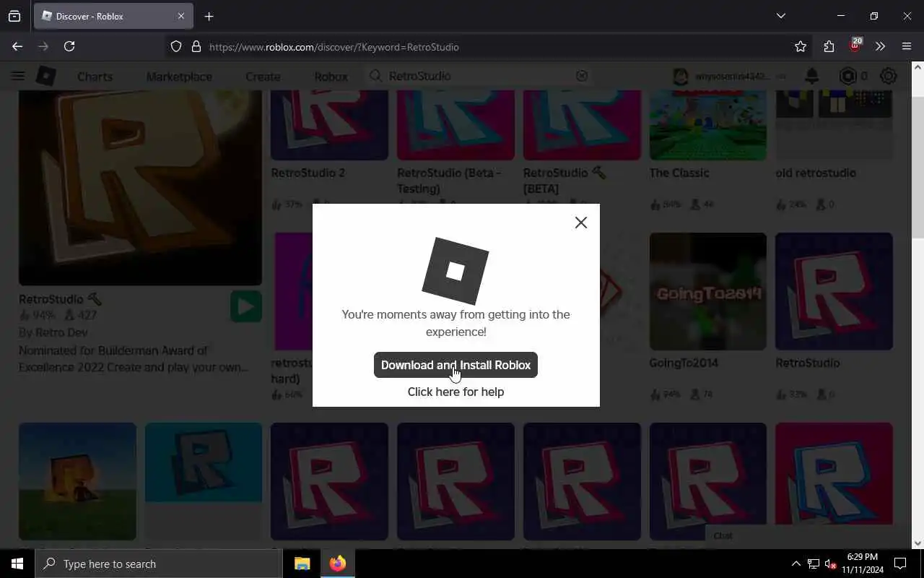Image resolution: width=924 pixels, height=578 pixels.
Task: Open the notifications bell
Action: (x=812, y=76)
